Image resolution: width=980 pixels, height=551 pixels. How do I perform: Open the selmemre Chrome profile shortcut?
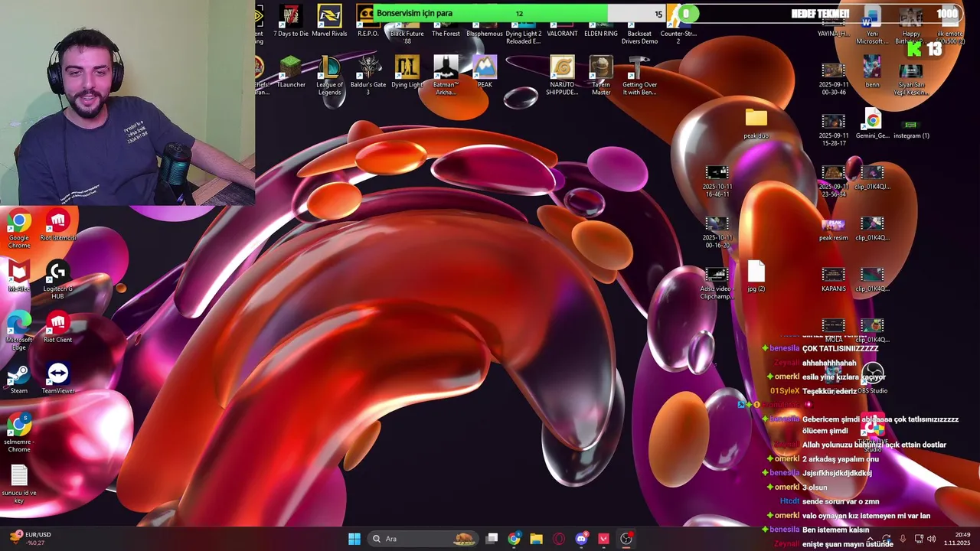pos(19,433)
